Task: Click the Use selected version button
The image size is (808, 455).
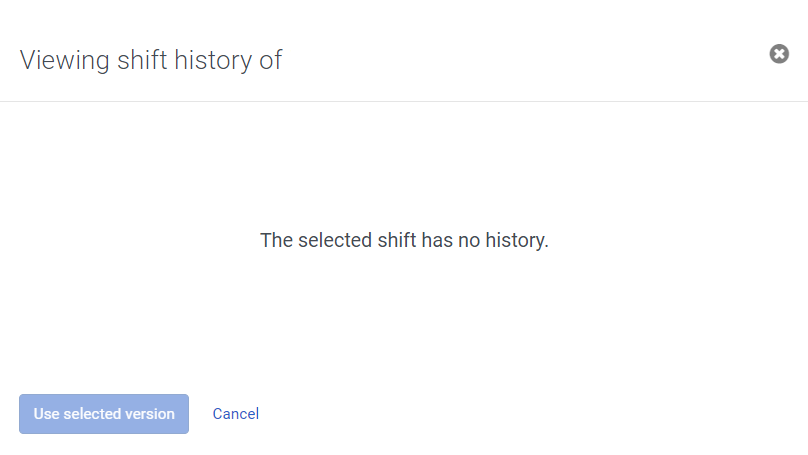Action: click(x=104, y=414)
